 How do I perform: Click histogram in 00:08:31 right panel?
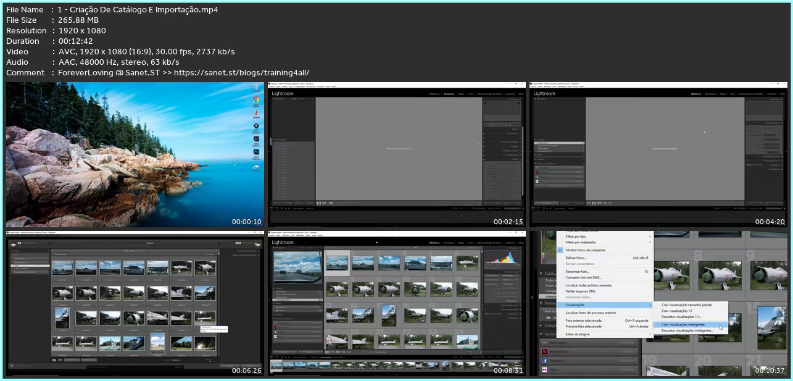pyautogui.click(x=503, y=258)
